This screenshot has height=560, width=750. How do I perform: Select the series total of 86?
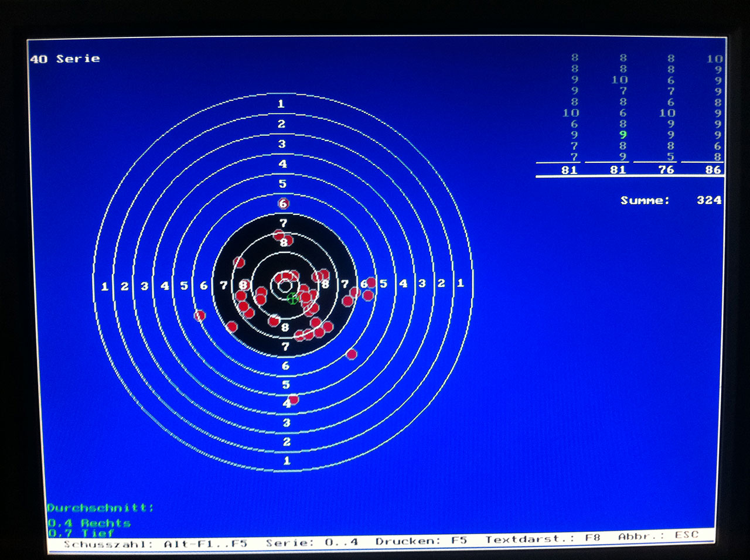pos(713,170)
